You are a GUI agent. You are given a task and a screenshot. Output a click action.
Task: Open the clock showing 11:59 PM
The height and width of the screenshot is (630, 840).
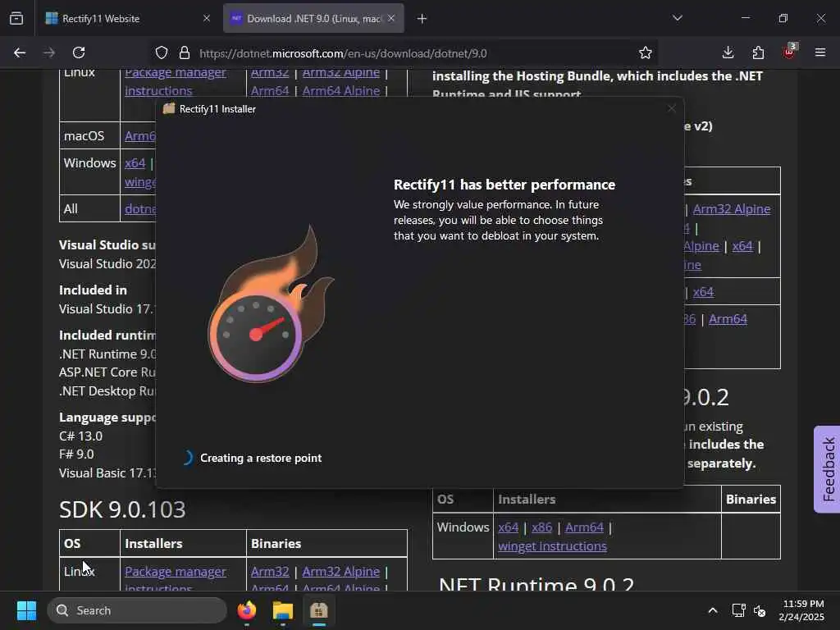[x=801, y=610]
